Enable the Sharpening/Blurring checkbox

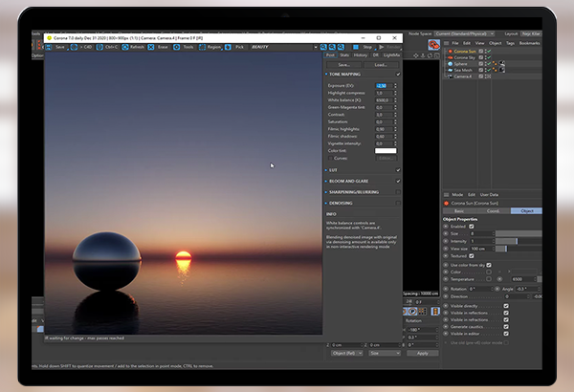(x=398, y=192)
